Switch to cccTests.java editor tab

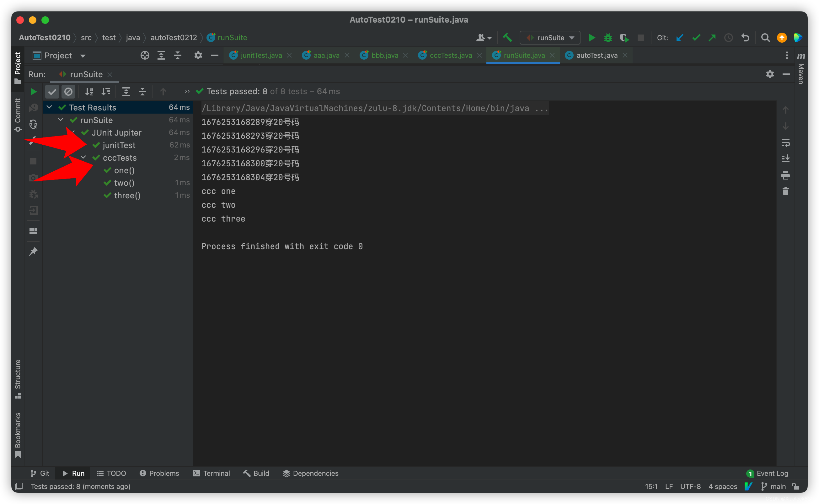click(451, 55)
